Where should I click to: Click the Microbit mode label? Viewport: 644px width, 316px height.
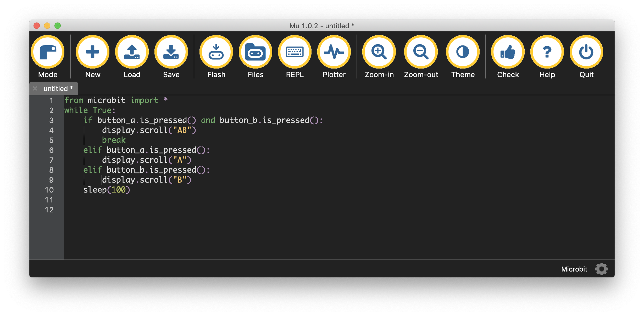(574, 269)
